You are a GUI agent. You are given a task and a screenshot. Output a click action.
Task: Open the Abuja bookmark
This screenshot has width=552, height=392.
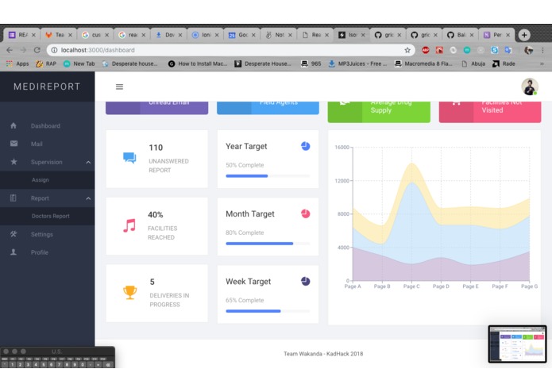pyautogui.click(x=473, y=63)
